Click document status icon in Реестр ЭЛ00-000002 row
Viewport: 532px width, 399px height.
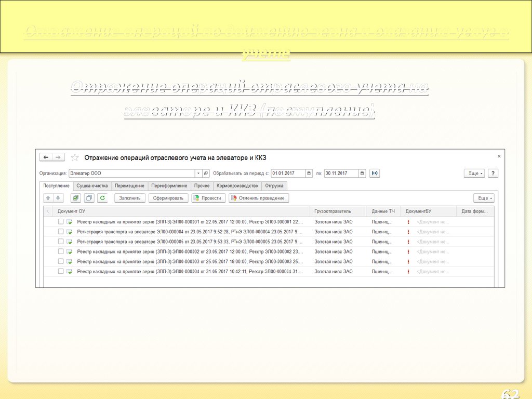pyautogui.click(x=69, y=252)
